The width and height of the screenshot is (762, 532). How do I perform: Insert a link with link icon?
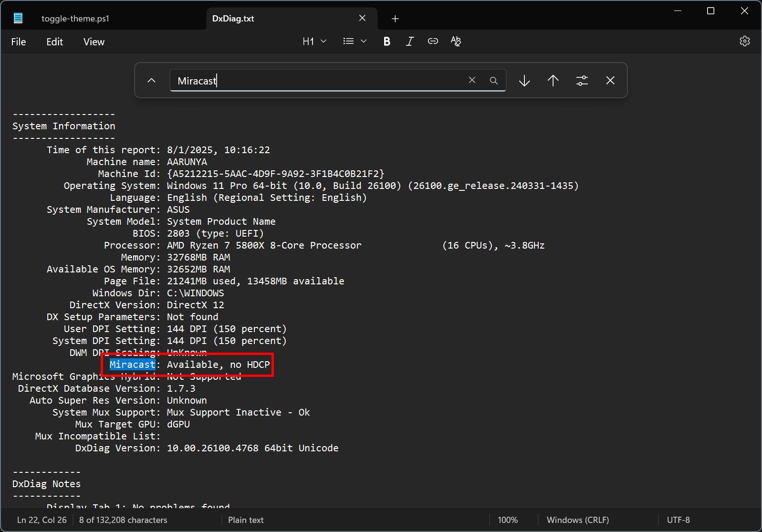pos(433,42)
